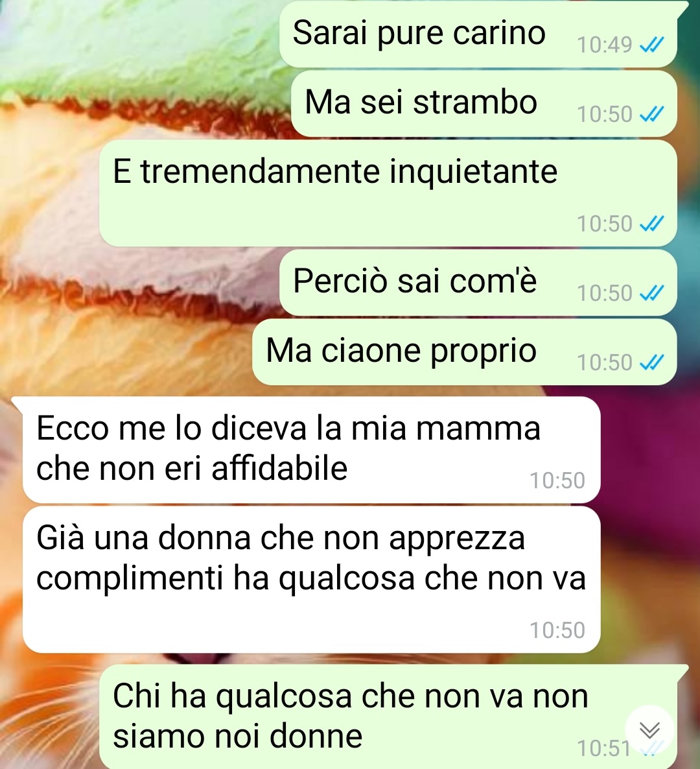Screen dimensions: 700x769
Task: Tap read ticks on "E tremendamente inquietante"
Action: pyautogui.click(x=652, y=224)
